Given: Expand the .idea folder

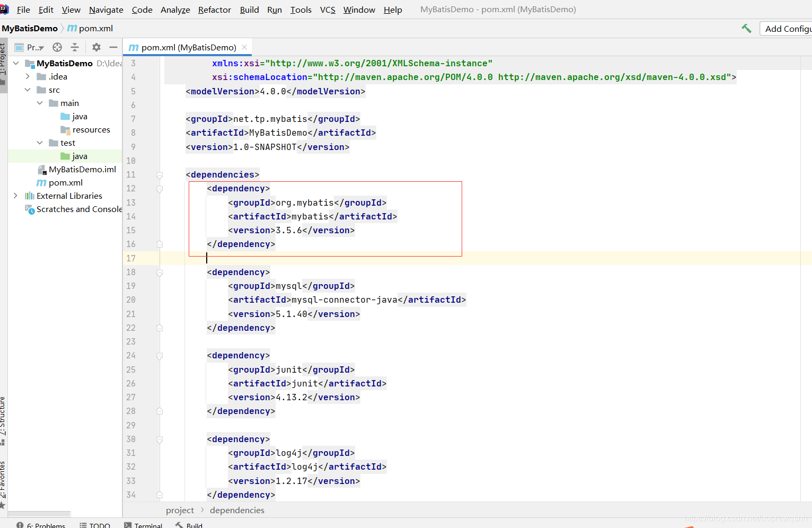Looking at the screenshot, I should pyautogui.click(x=28, y=76).
